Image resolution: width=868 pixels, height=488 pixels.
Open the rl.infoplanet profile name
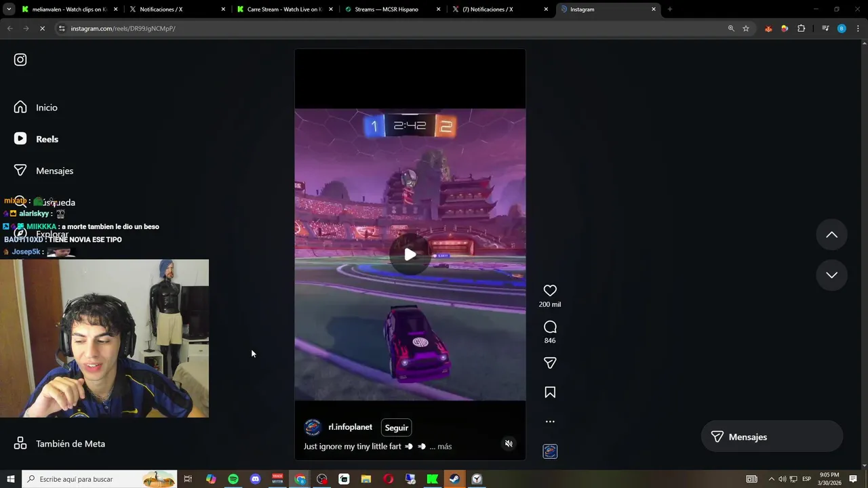350,427
